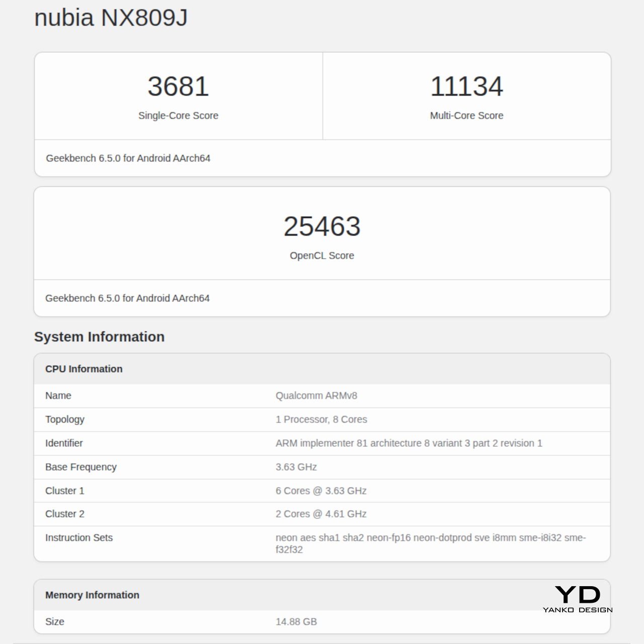Select the multi-core score 11134
The image size is (644, 644).
click(x=466, y=87)
